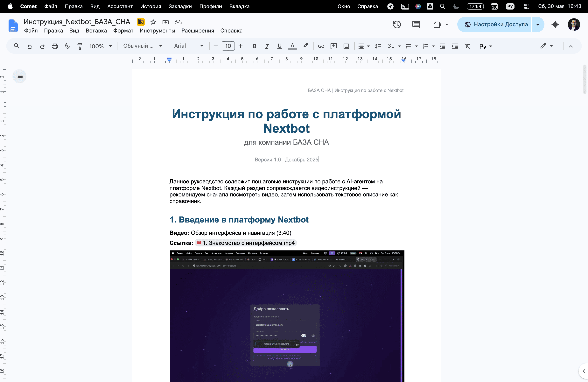588x382 pixels.
Task: Open macOS Control Center icon
Action: point(527,6)
